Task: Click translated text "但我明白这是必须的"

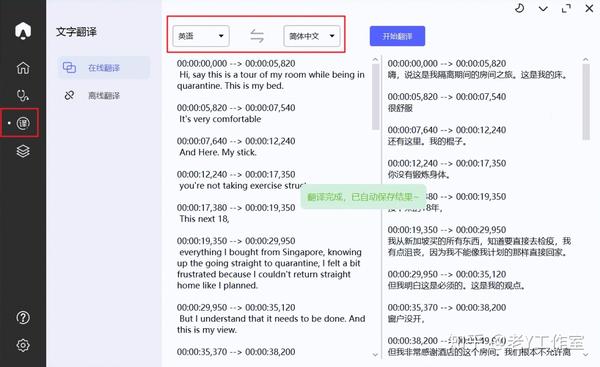Action: pyautogui.click(x=426, y=285)
